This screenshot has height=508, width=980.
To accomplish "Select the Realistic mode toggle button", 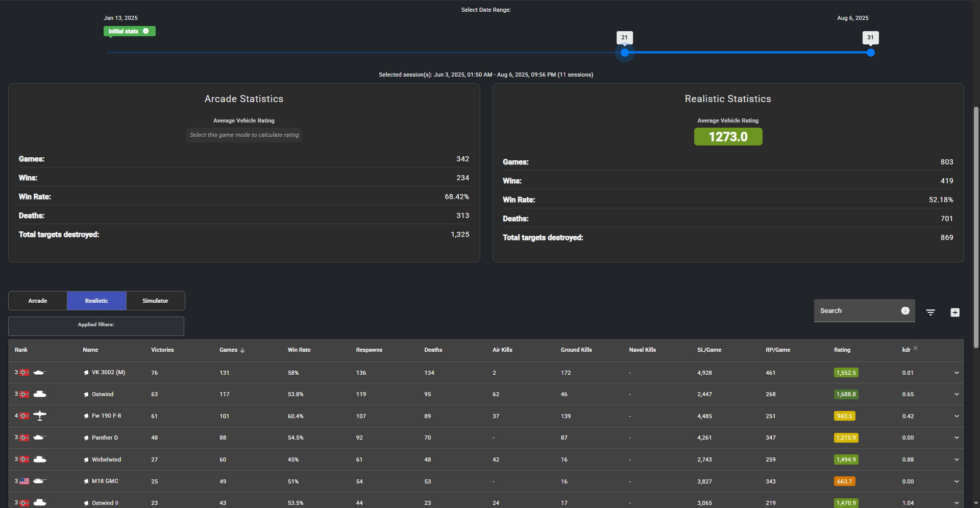I will pos(96,301).
